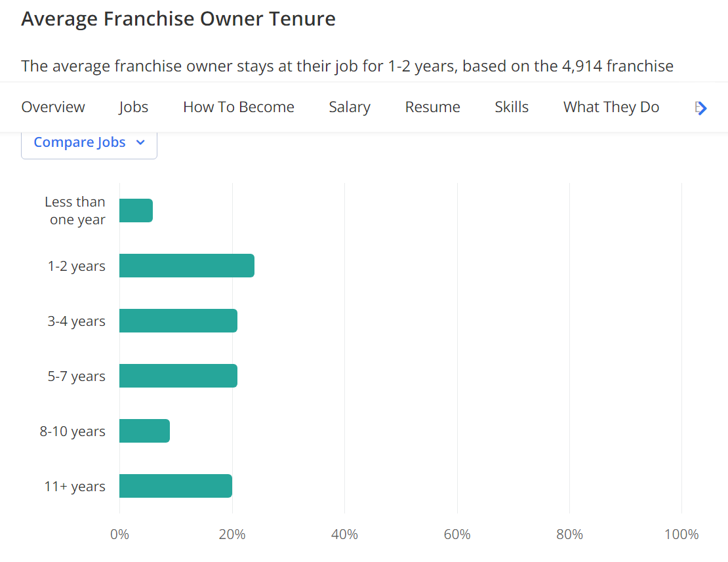The width and height of the screenshot is (728, 562).
Task: Click the 100% axis label
Action: tap(681, 534)
